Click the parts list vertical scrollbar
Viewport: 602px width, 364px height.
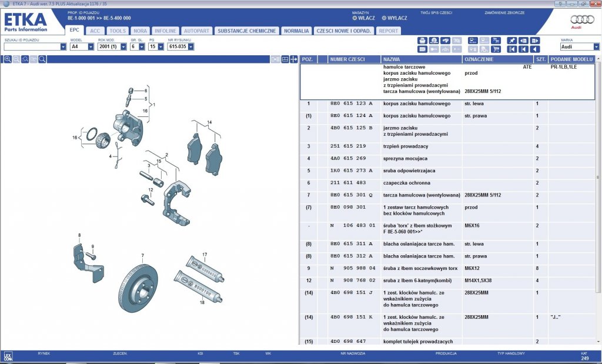point(598,177)
